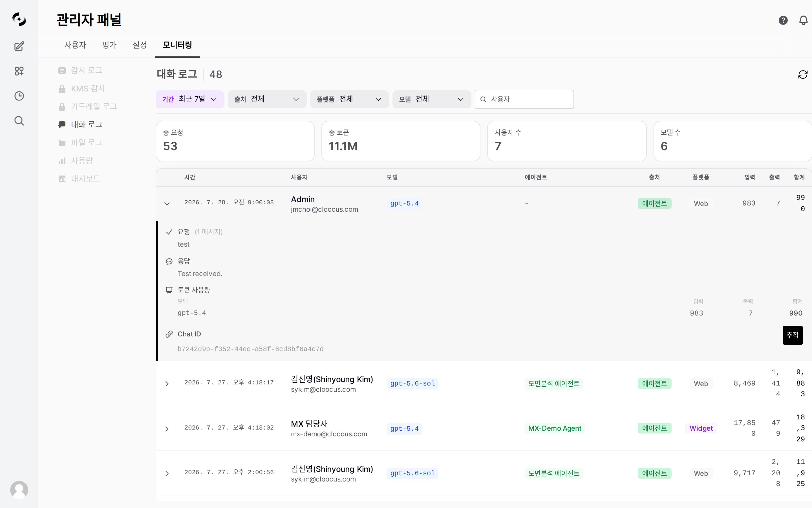Open 감사 로그 in side menu
Viewport: 812px width, 508px height.
coord(87,70)
